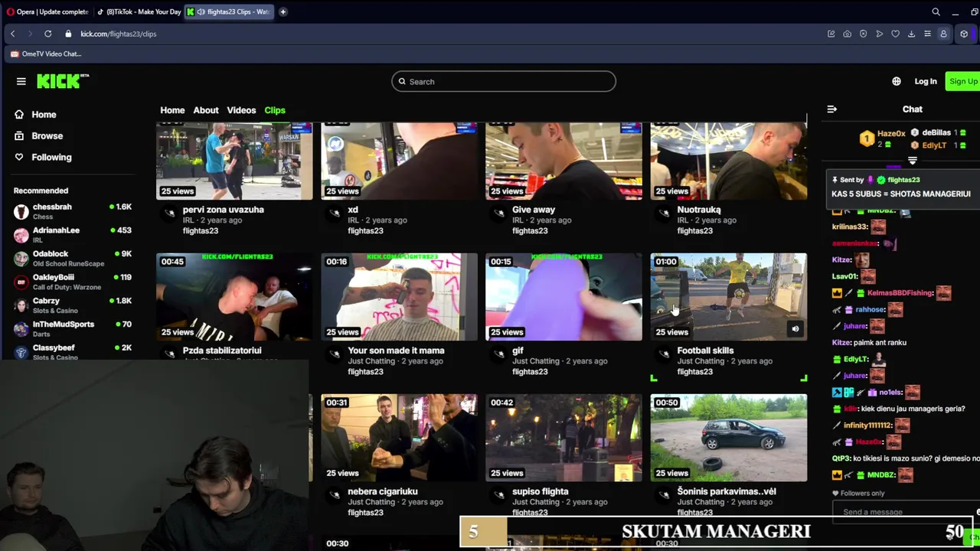Open Your son made it mama thumbnail
Viewport: 980px width, 551px height.
tap(399, 297)
